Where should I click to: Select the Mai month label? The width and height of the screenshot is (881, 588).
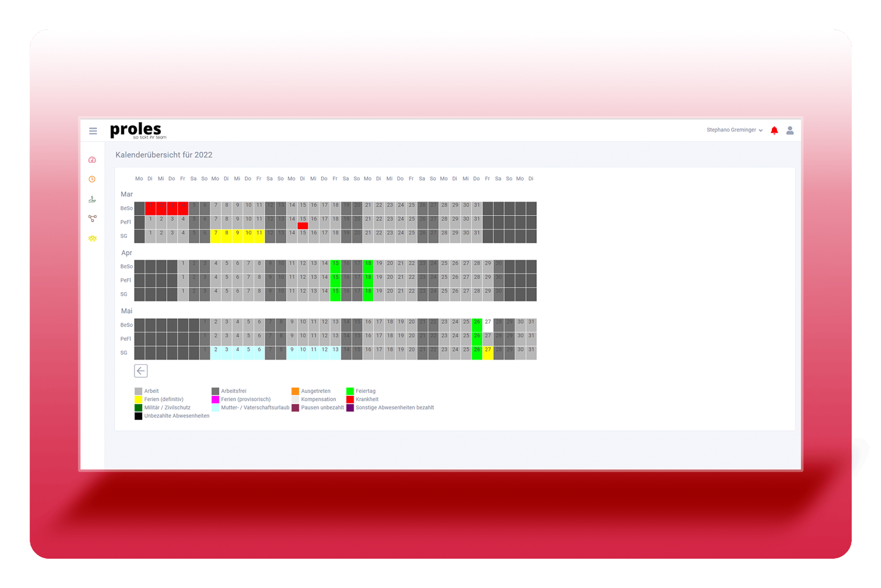coord(127,311)
